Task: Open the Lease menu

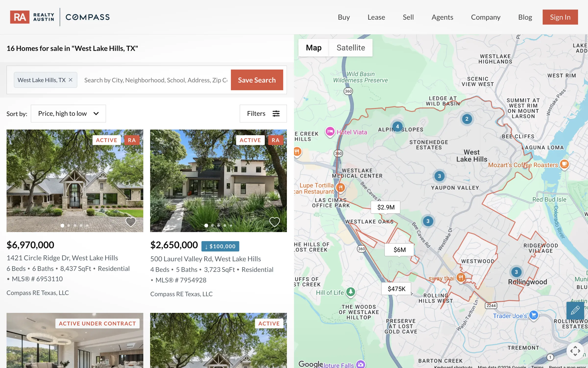Action: click(376, 17)
